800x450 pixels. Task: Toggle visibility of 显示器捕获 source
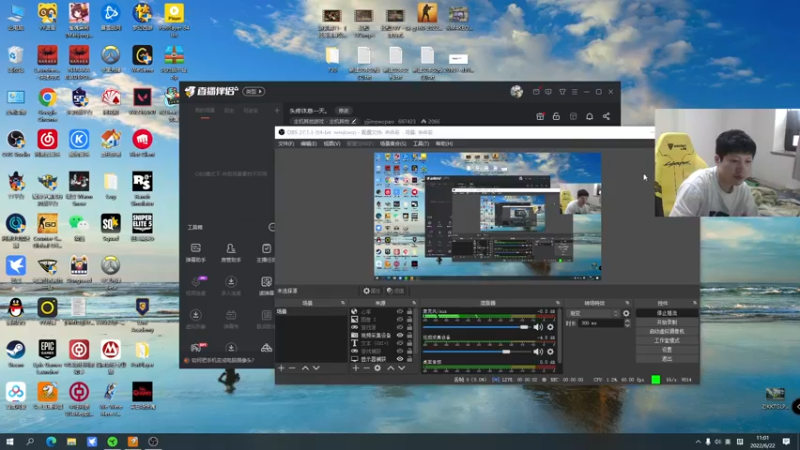[400, 359]
